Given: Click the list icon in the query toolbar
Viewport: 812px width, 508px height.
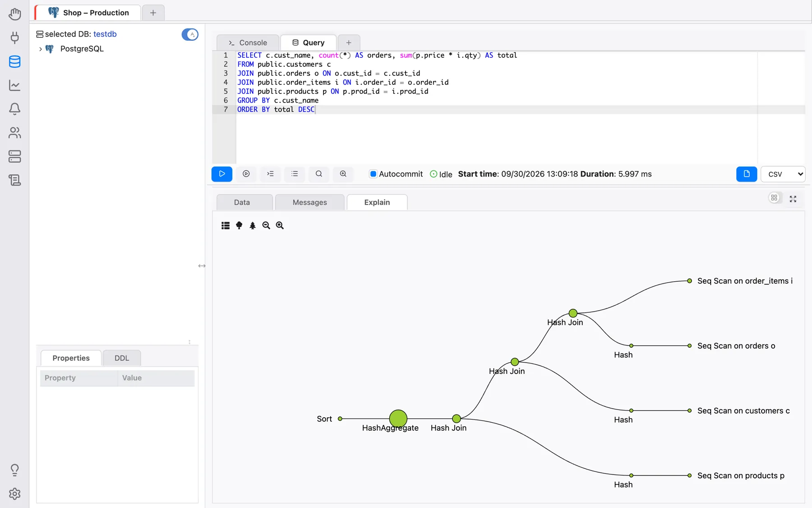Looking at the screenshot, I should click(x=295, y=174).
